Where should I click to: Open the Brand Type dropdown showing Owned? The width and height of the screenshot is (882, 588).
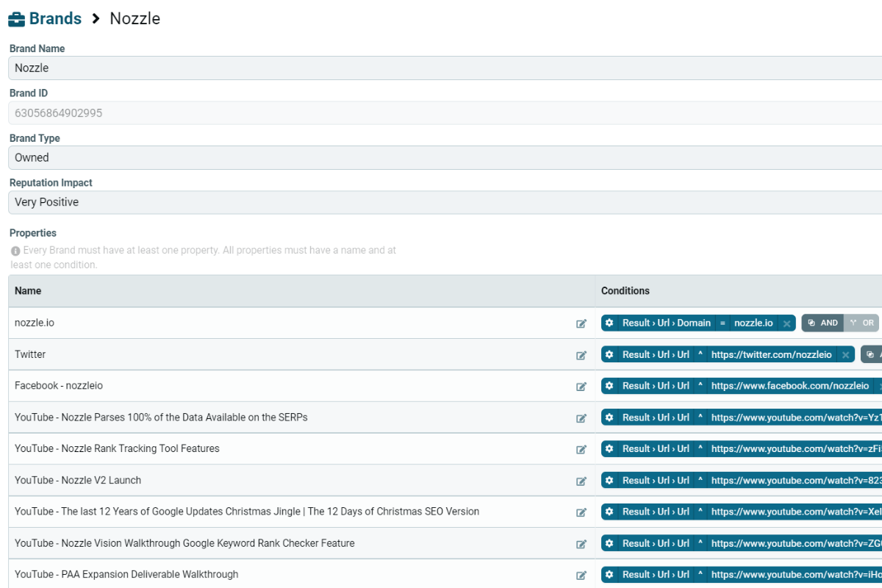(445, 157)
